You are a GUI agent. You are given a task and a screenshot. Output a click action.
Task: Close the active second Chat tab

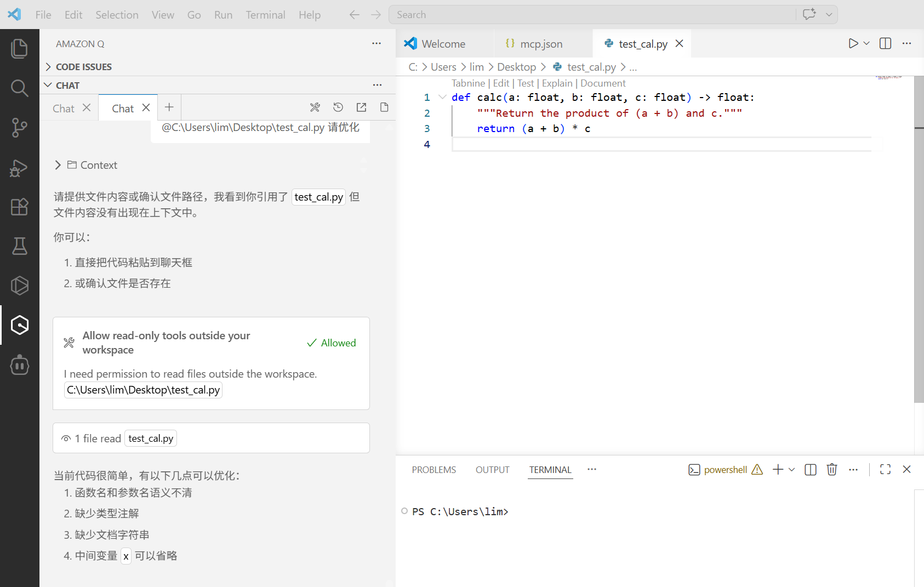pyautogui.click(x=146, y=108)
